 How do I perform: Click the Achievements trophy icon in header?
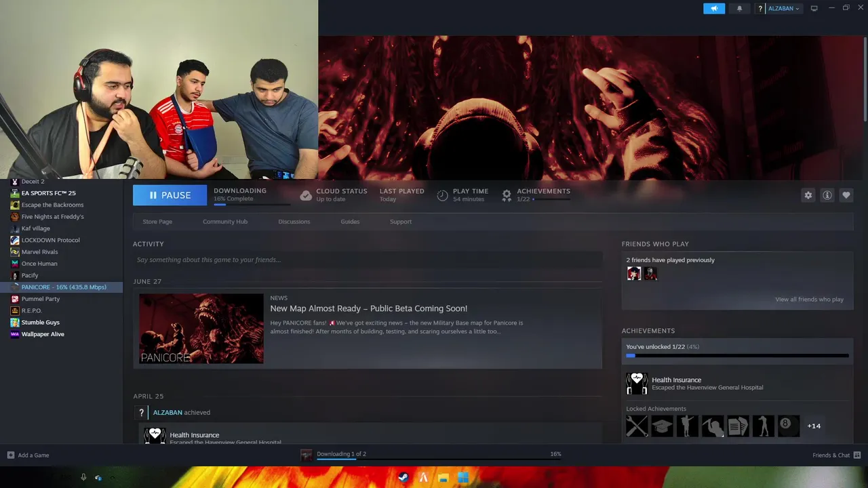pyautogui.click(x=507, y=195)
